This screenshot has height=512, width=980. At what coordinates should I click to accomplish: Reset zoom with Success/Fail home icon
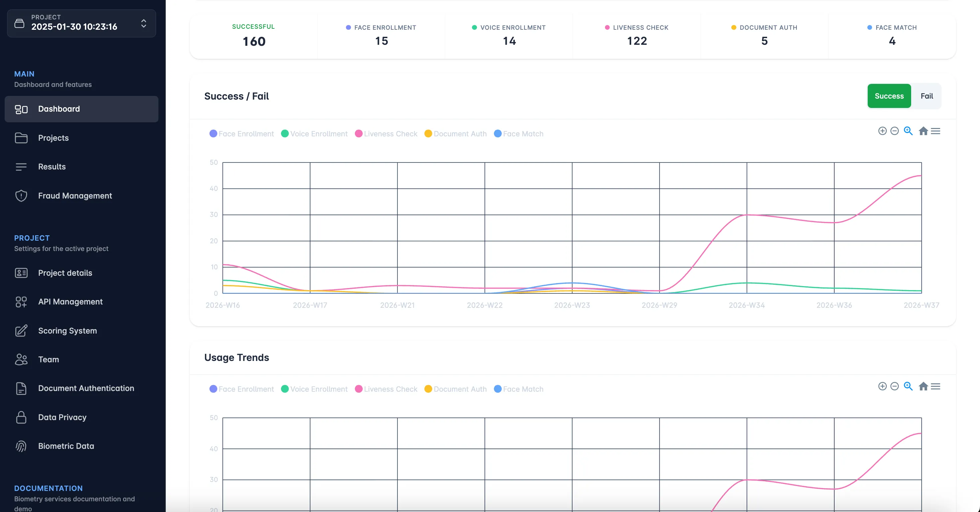pos(923,131)
